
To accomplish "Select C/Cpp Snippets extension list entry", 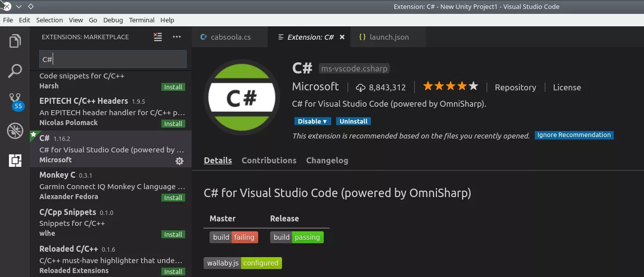I will point(111,223).
